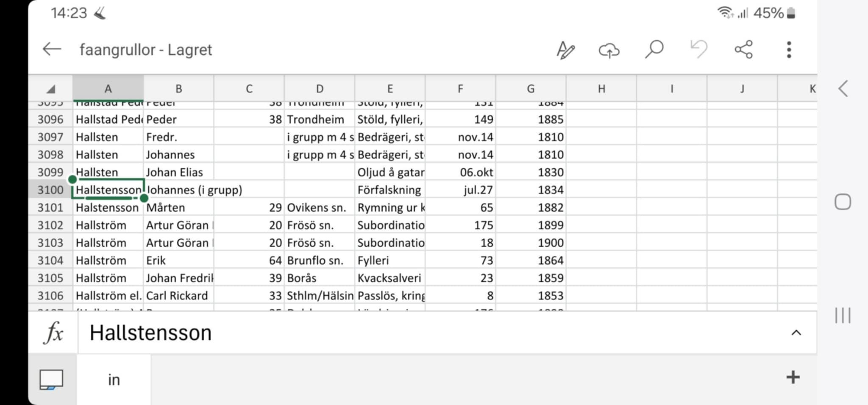
Task: Switch to the sheet tab named in
Action: (114, 380)
